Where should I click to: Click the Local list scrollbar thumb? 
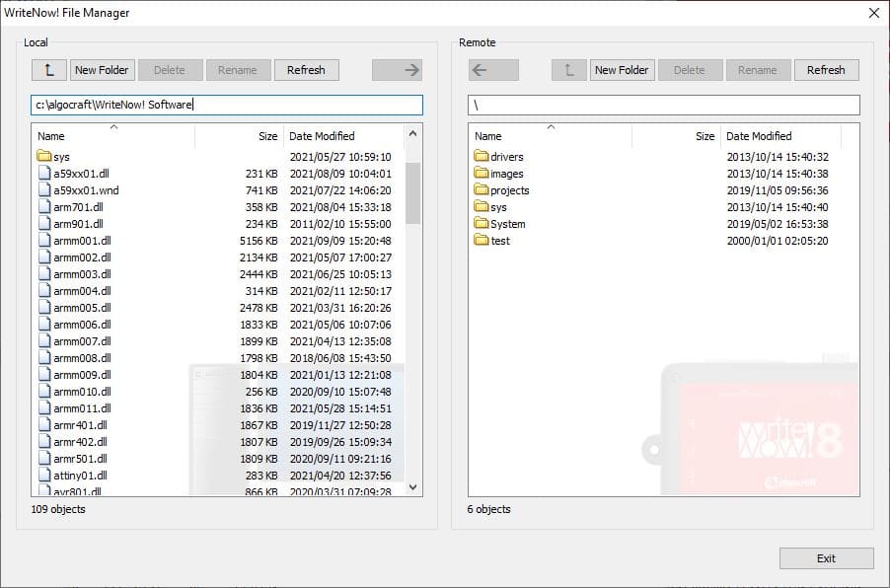click(x=413, y=193)
